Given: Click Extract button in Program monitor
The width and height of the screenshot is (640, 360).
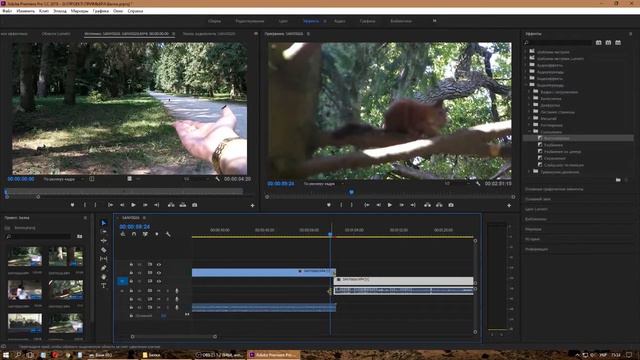Looking at the screenshot, I should click(x=439, y=205).
